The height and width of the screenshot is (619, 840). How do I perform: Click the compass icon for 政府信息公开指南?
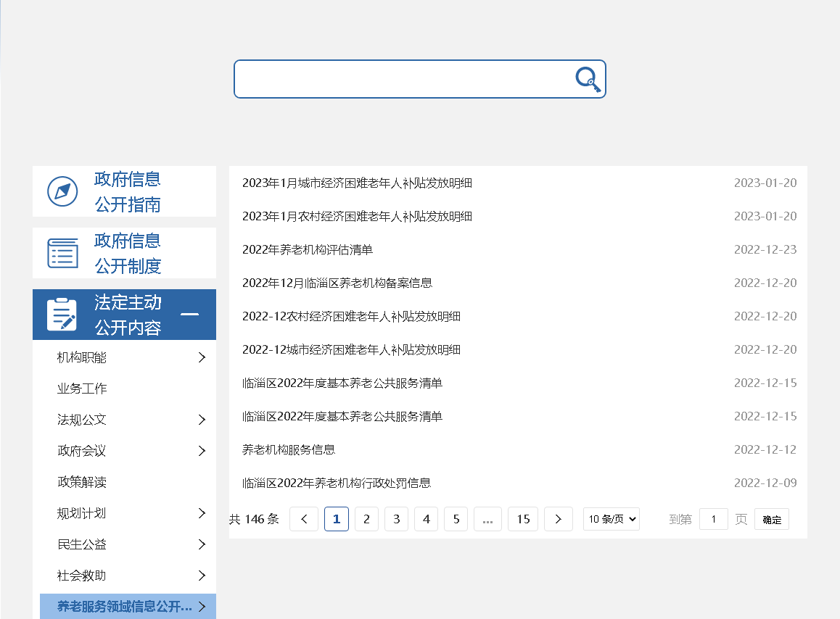(x=62, y=191)
